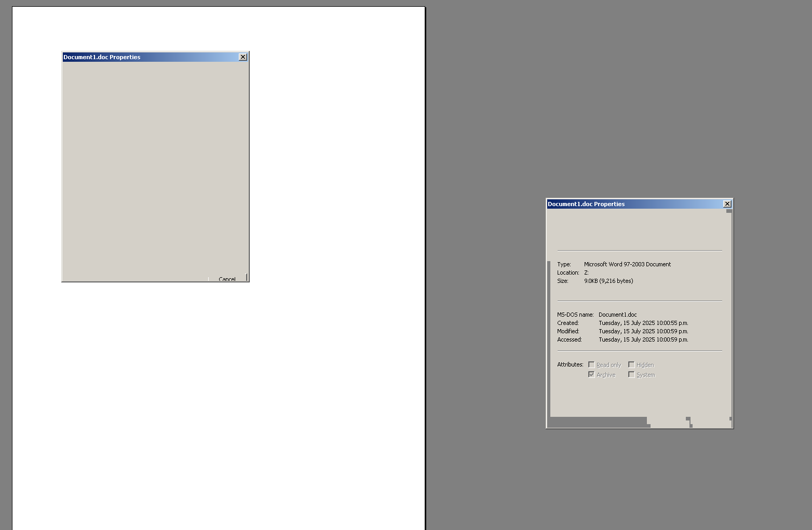Close the right Document1.doc Properties window
The width and height of the screenshot is (812, 530).
[727, 204]
